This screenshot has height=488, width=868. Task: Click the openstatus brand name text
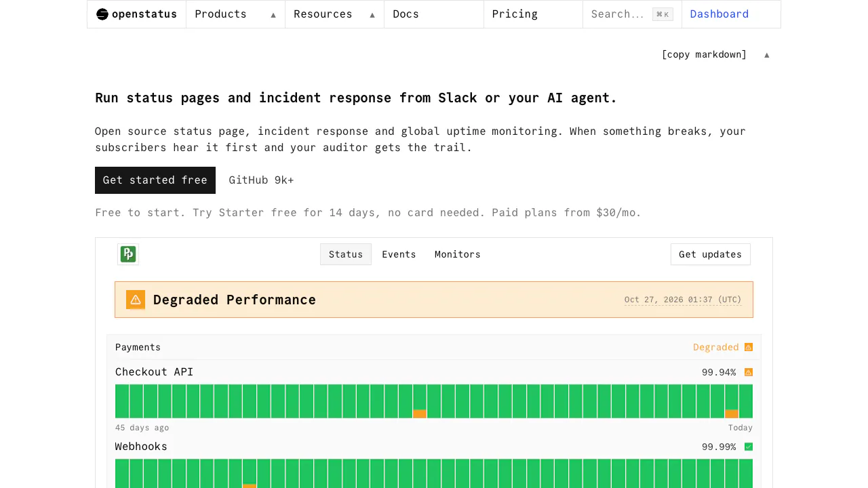coord(144,14)
